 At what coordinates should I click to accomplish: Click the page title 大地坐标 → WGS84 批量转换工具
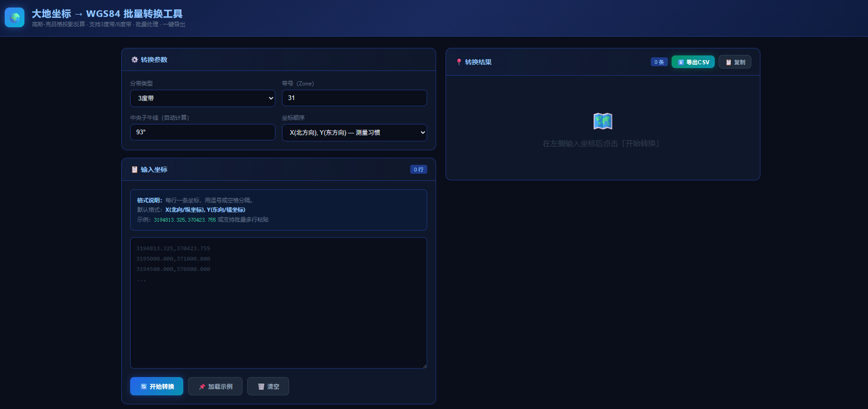[107, 14]
